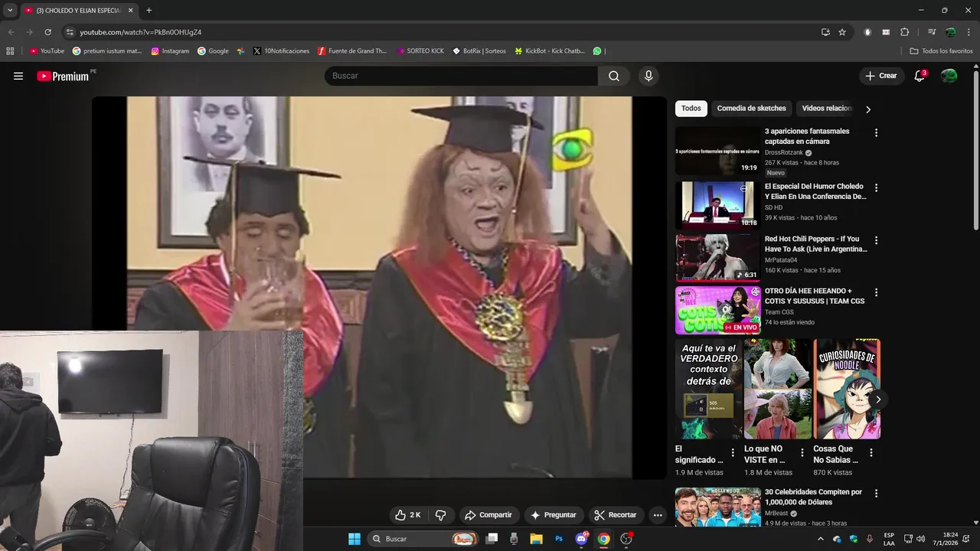Reload the page in Chrome
This screenshot has width=980, height=551.
pos(47,32)
